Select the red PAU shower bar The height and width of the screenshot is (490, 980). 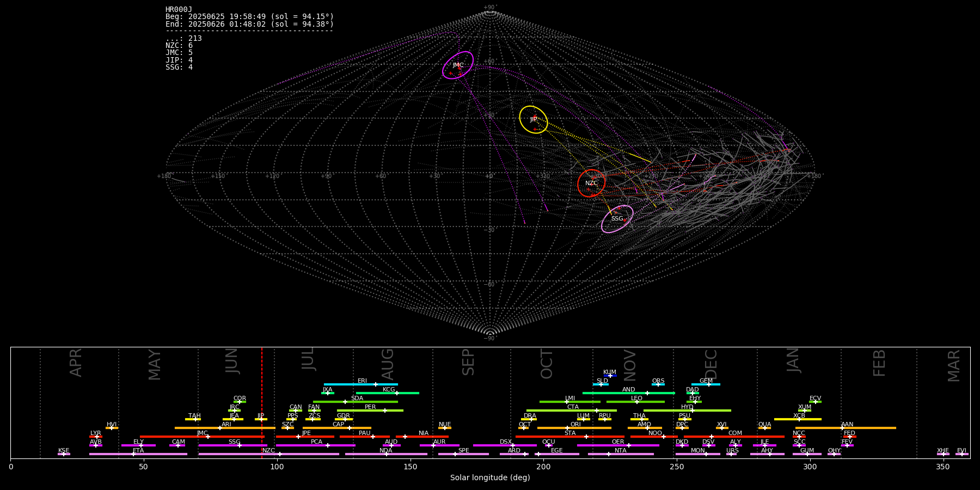365,437
